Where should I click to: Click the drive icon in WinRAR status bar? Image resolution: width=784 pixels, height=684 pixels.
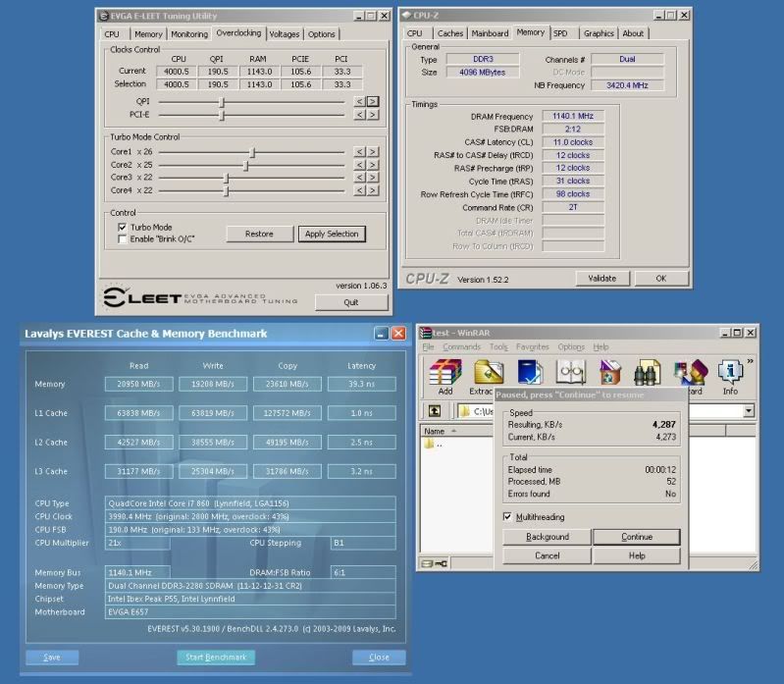click(427, 563)
